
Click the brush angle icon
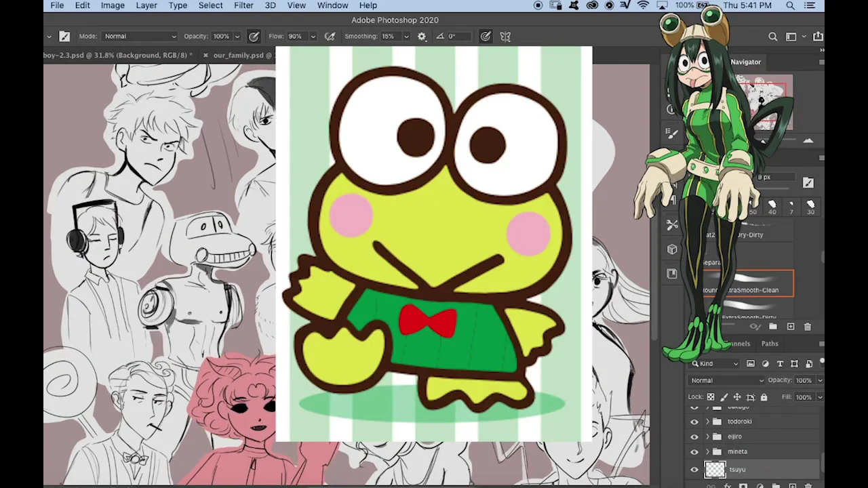440,37
